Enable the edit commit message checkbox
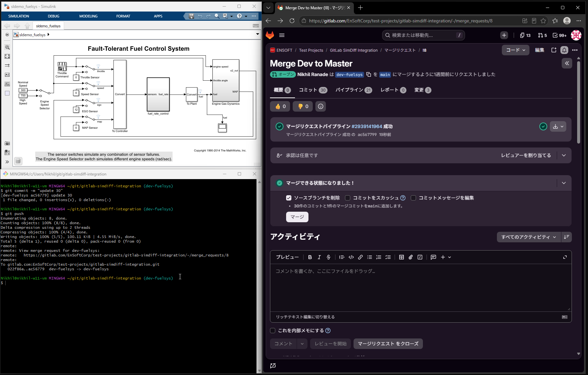The width and height of the screenshot is (588, 375). [x=413, y=198]
